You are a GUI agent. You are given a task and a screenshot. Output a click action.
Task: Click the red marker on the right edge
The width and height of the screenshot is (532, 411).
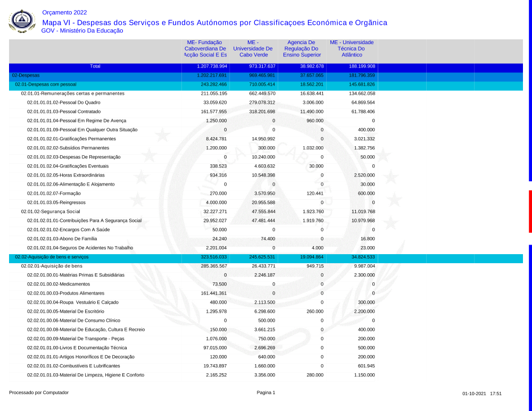pyautogui.click(x=530, y=211)
